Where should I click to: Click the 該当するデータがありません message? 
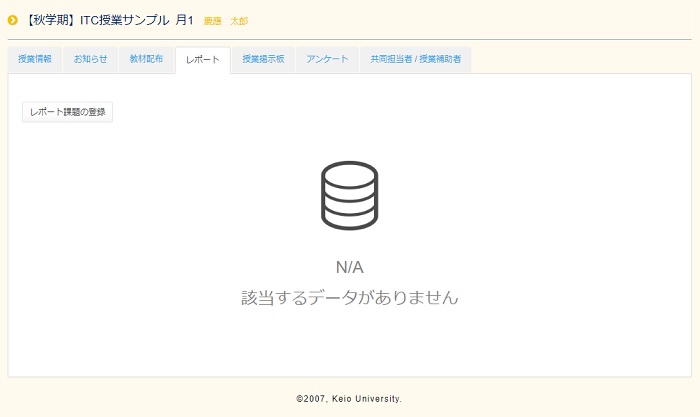[x=349, y=298]
